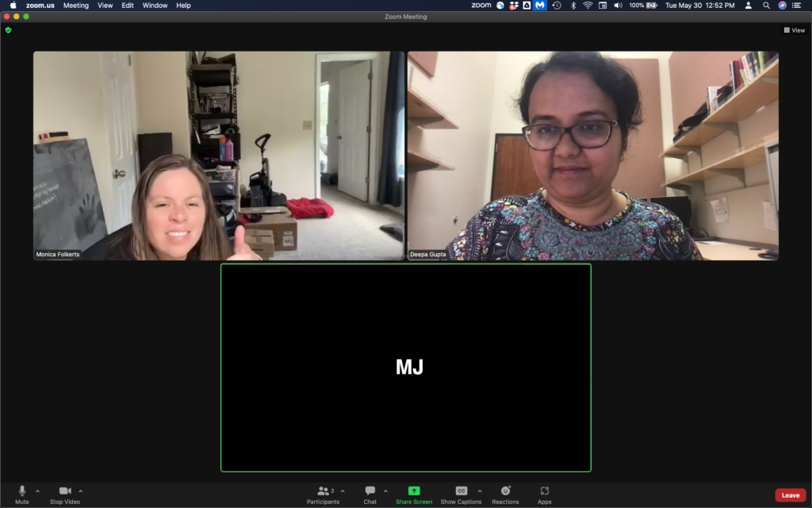
Task: Expand the arrow next to Participants
Action: (343, 491)
